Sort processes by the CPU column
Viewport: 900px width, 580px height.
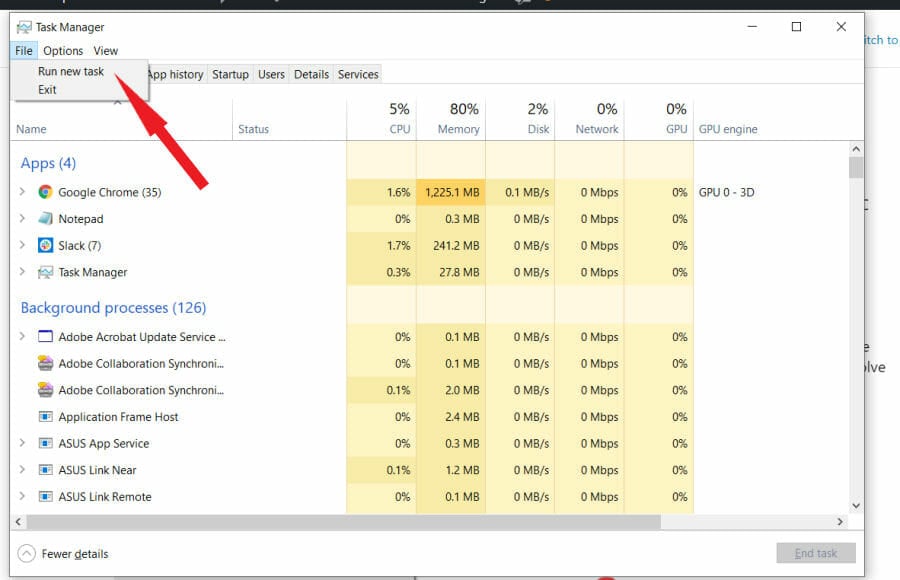tap(382, 119)
